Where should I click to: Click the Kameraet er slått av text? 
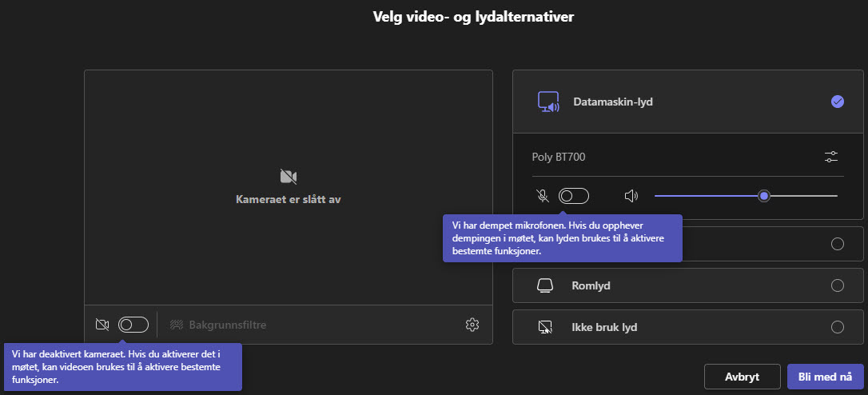[289, 199]
